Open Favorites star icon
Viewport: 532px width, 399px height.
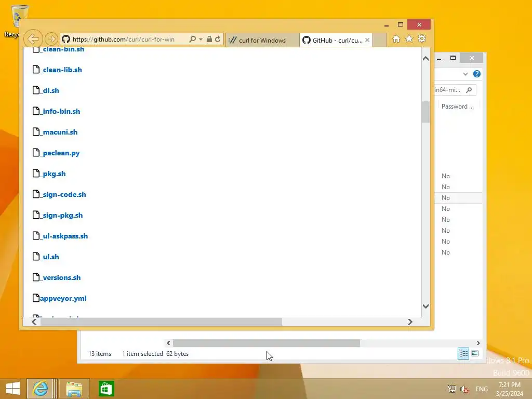(x=409, y=38)
